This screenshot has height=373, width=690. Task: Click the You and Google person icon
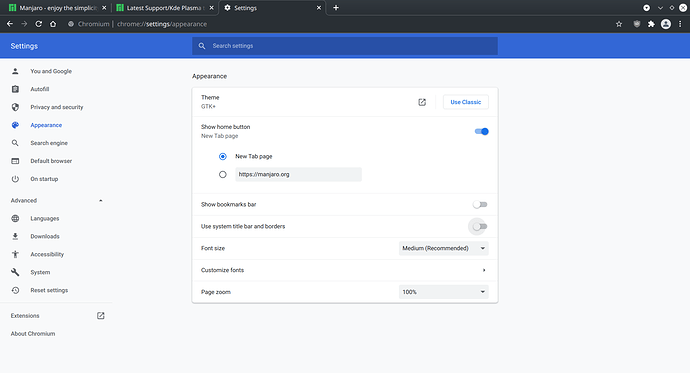15,71
